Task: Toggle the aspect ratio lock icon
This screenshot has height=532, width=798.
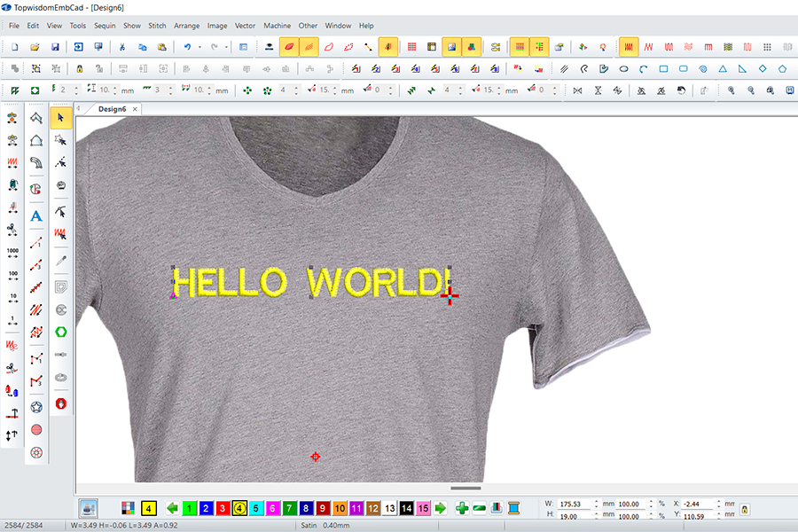Action: pos(744,509)
